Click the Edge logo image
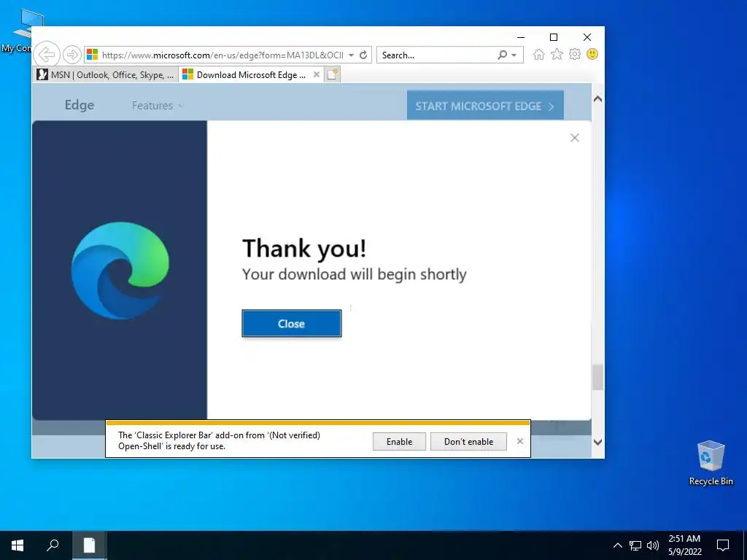This screenshot has height=560, width=747. (x=120, y=271)
